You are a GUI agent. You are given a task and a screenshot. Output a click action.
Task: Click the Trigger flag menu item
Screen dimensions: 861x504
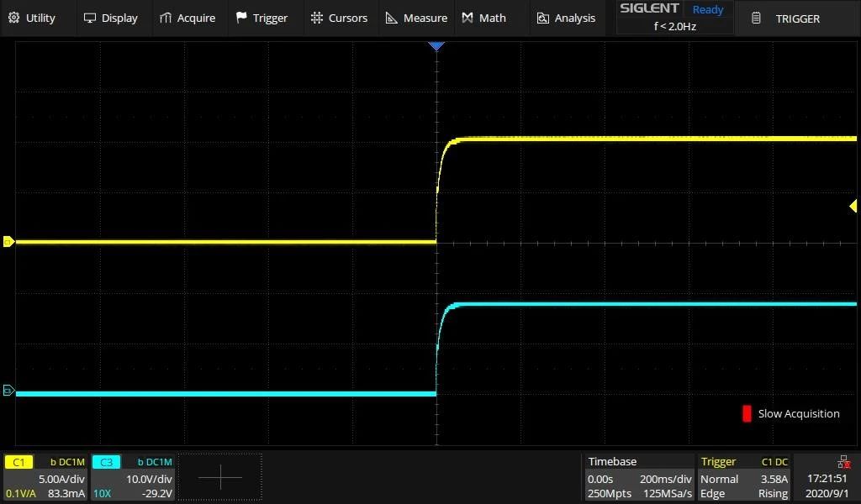click(x=261, y=18)
